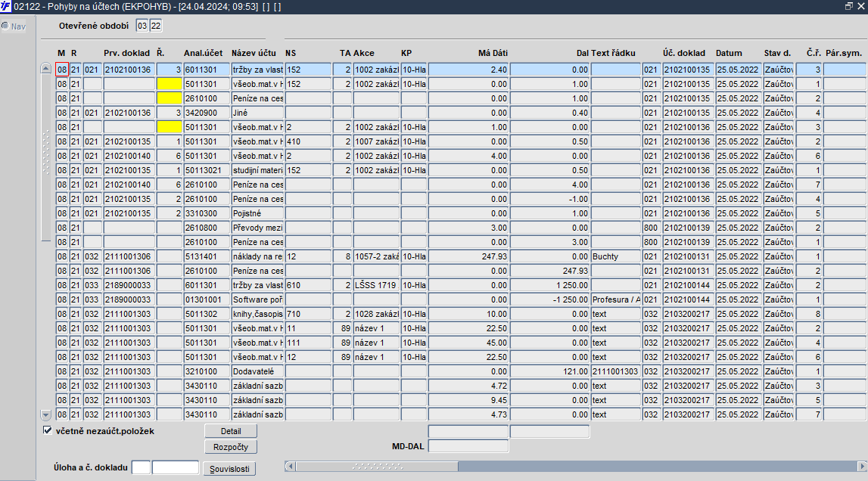Click 'LŠSS 1719' Akce cell
This screenshot has height=481, width=868.
(376, 286)
